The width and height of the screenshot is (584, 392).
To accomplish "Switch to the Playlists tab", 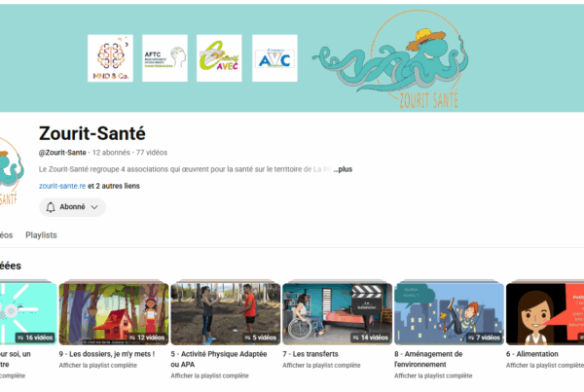I will click(x=41, y=234).
